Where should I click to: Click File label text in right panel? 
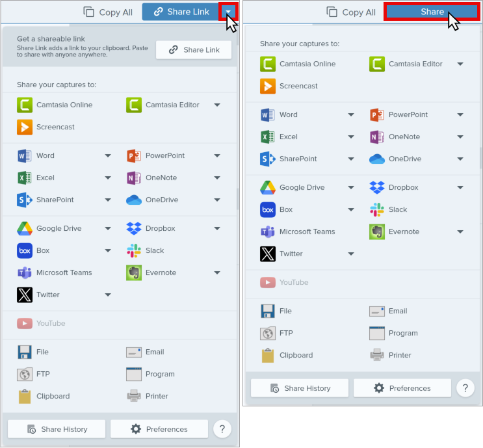click(285, 311)
